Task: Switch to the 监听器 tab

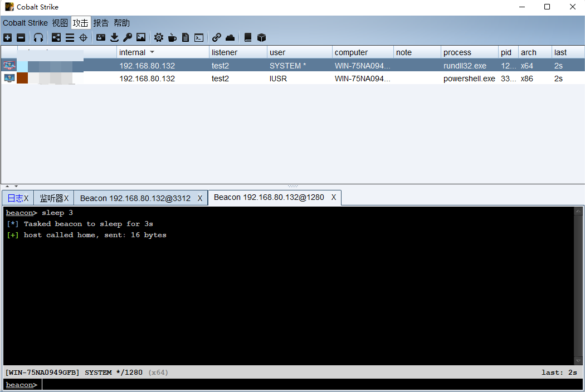Action: (51, 198)
